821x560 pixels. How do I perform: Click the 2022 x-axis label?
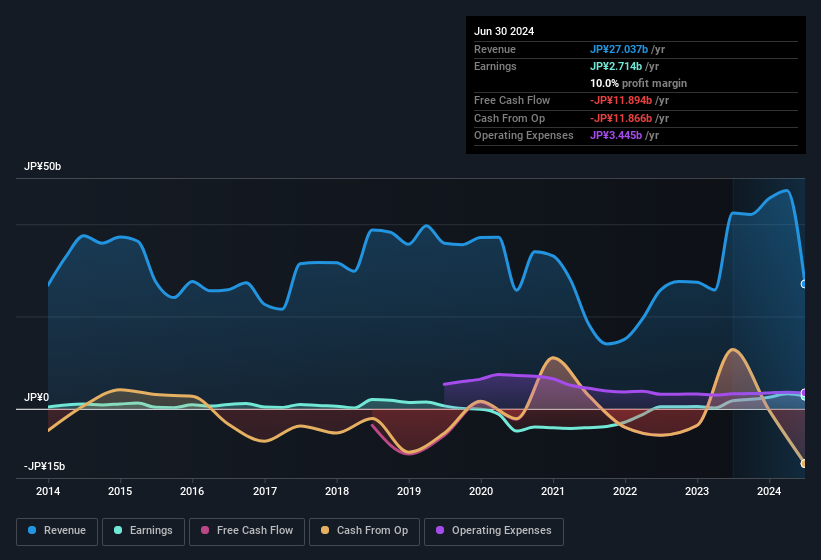625,491
